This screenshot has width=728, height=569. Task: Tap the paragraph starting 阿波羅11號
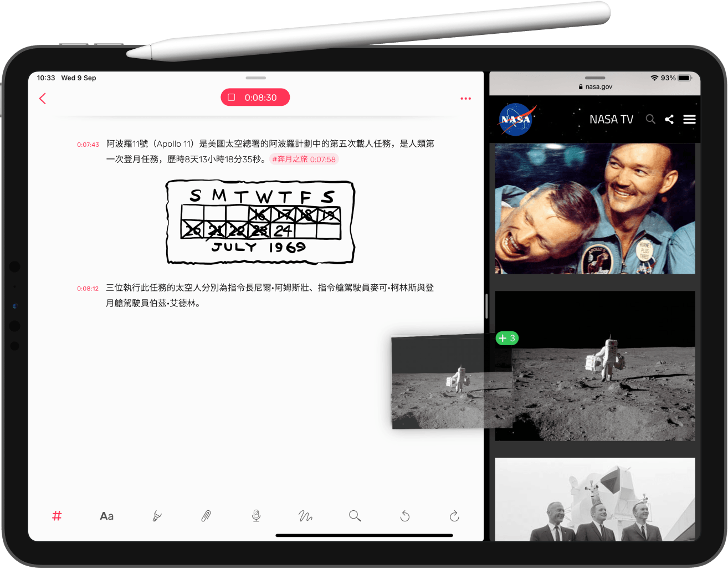point(270,151)
